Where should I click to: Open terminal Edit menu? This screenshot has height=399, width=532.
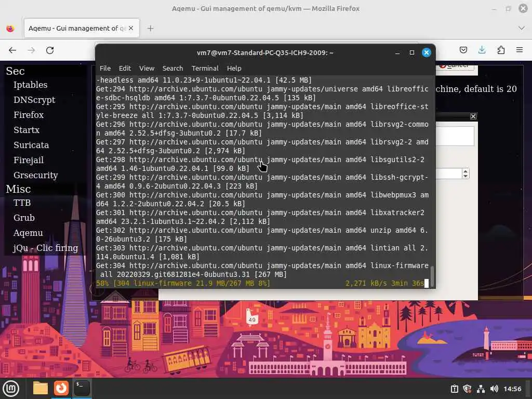(125, 68)
